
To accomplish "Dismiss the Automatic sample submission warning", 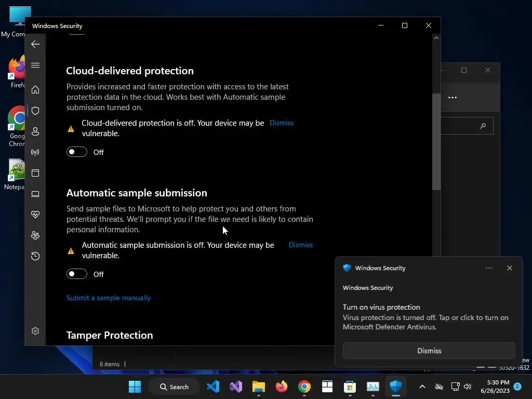I will [301, 245].
